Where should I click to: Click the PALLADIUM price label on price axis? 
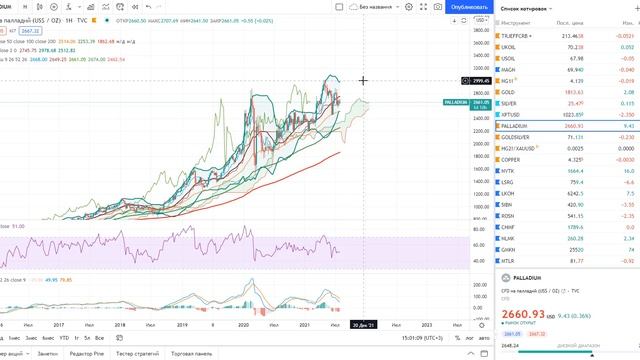[x=456, y=102]
